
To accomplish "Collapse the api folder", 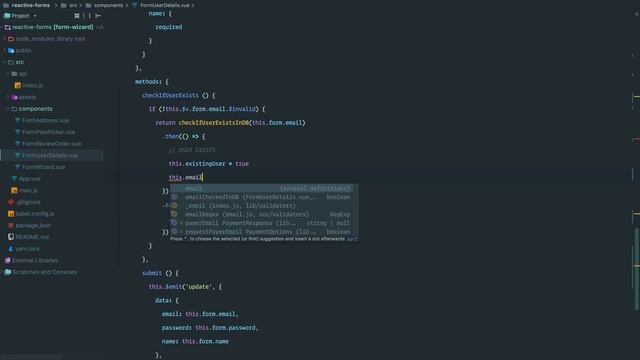I will 8,74.
